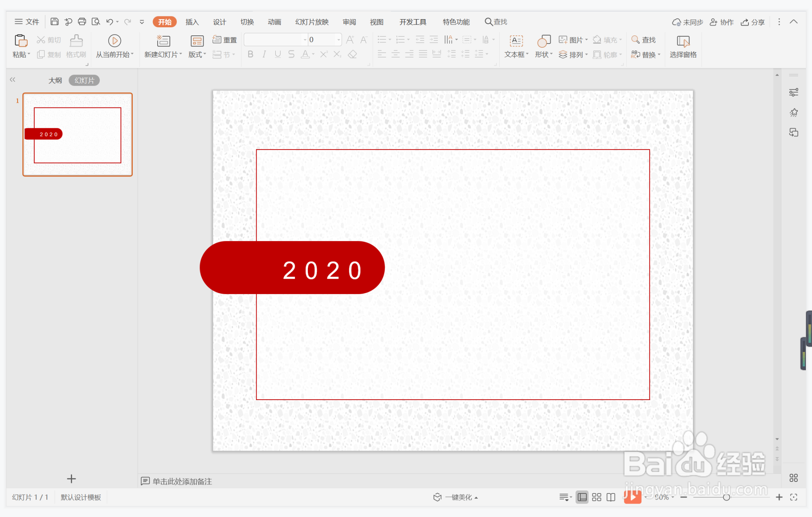Toggle normal view in status bar
The image size is (812, 517).
pyautogui.click(x=582, y=497)
